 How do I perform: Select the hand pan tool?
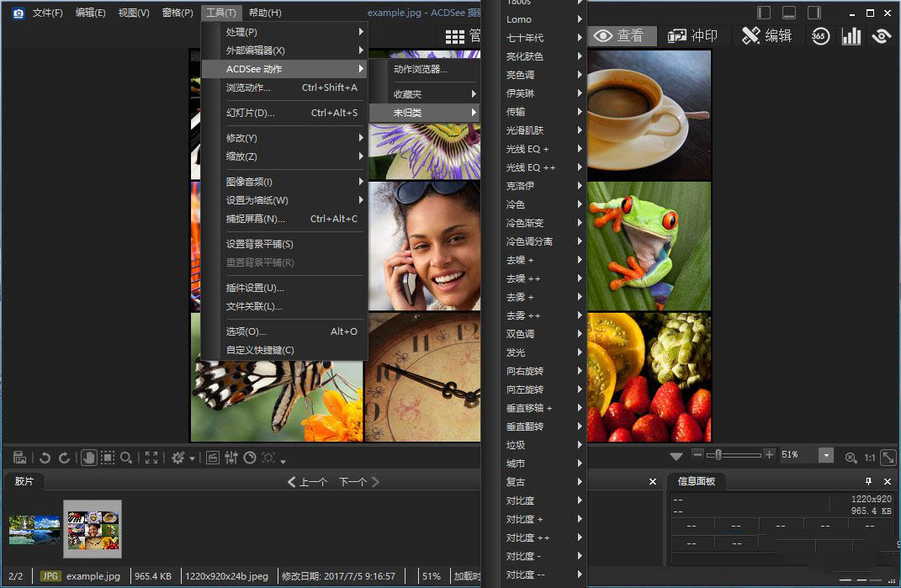tap(89, 458)
